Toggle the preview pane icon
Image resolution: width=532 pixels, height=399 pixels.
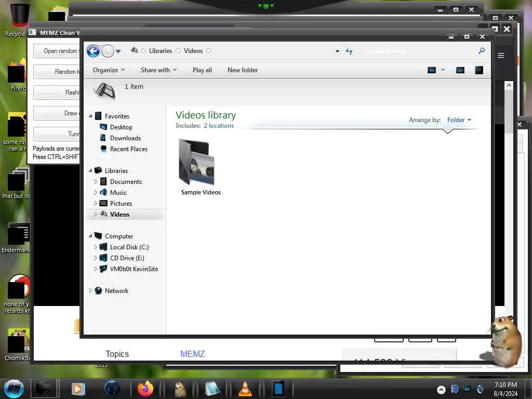[x=460, y=70]
